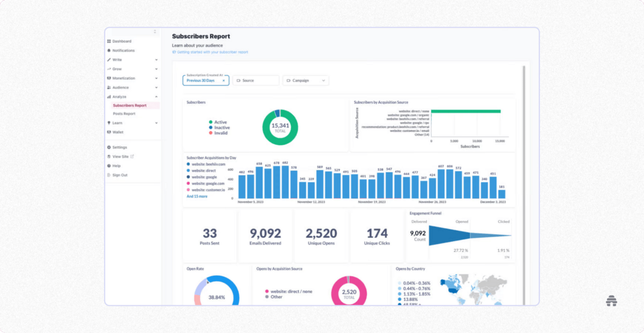Image resolution: width=644 pixels, height=333 pixels.
Task: Open the Settings gear icon
Action: 109,147
